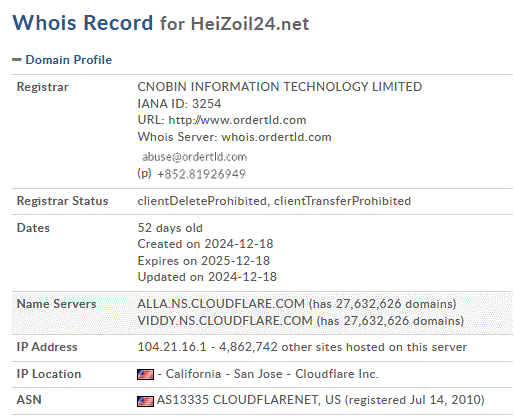Image resolution: width=514 pixels, height=418 pixels.
Task: Click the Expires on 2025-12-18 date
Action: point(204,261)
